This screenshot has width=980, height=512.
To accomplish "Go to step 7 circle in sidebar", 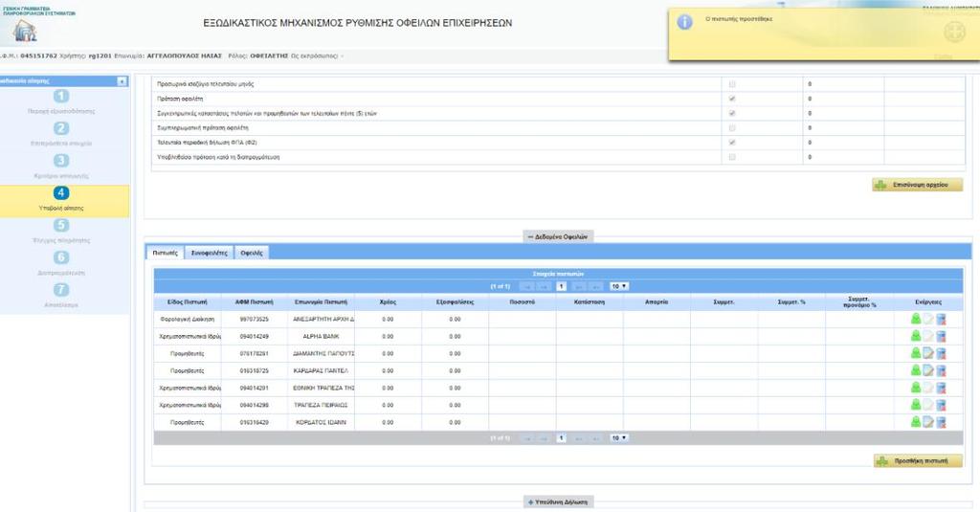I will 61,290.
